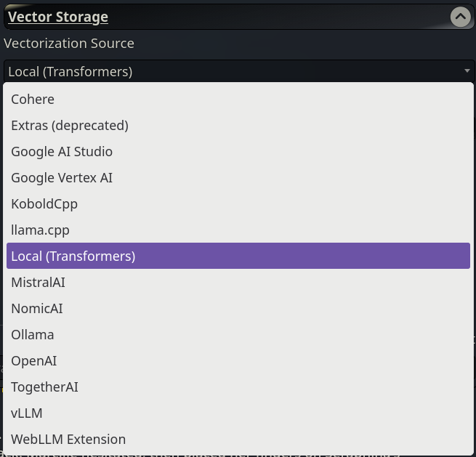
Task: Select Cohere from the source list
Action: click(x=33, y=100)
